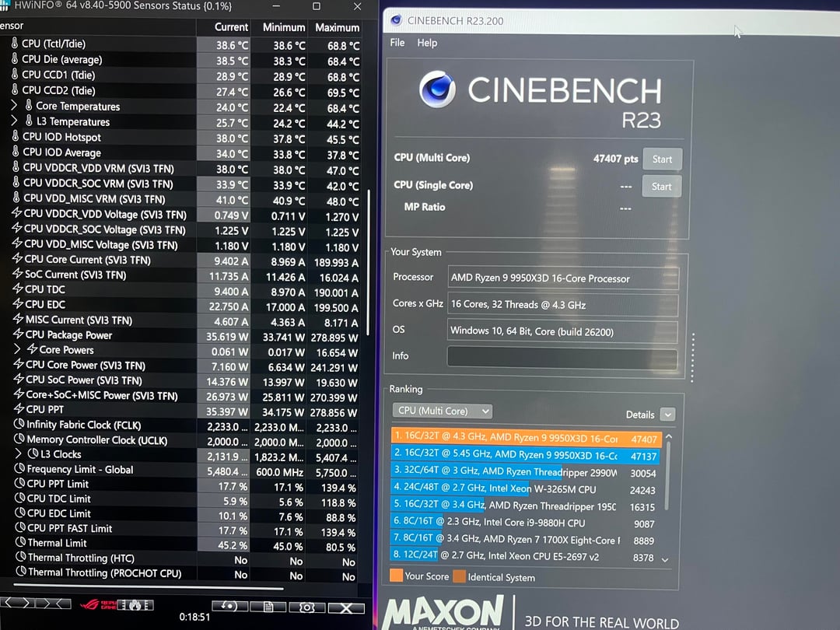Select the CPU EDC sensor row

point(185,306)
